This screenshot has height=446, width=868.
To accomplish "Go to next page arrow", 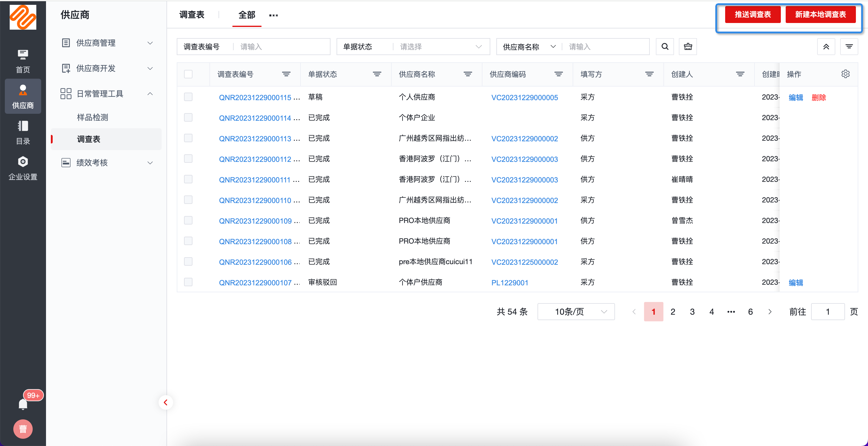I will pyautogui.click(x=770, y=312).
